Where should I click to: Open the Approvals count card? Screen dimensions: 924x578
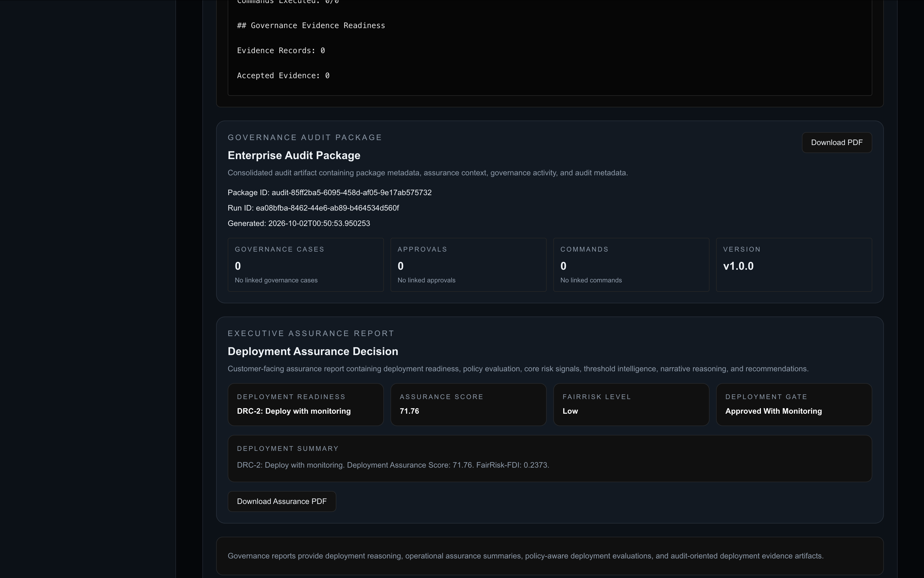click(x=468, y=265)
